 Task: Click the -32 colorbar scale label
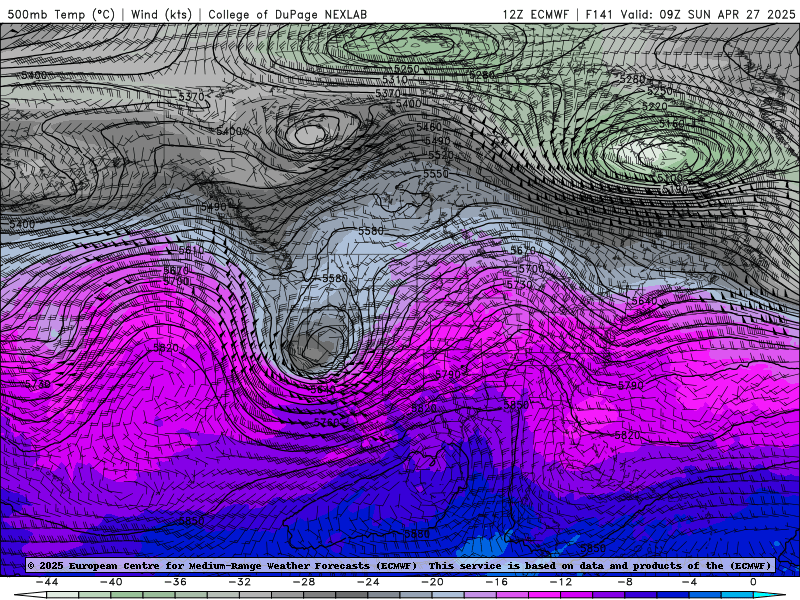tap(239, 582)
